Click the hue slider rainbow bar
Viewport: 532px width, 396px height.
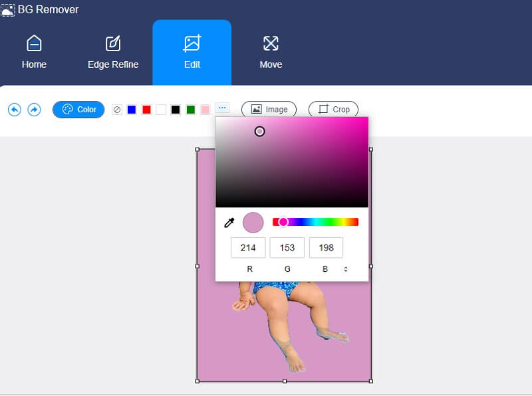(x=316, y=221)
